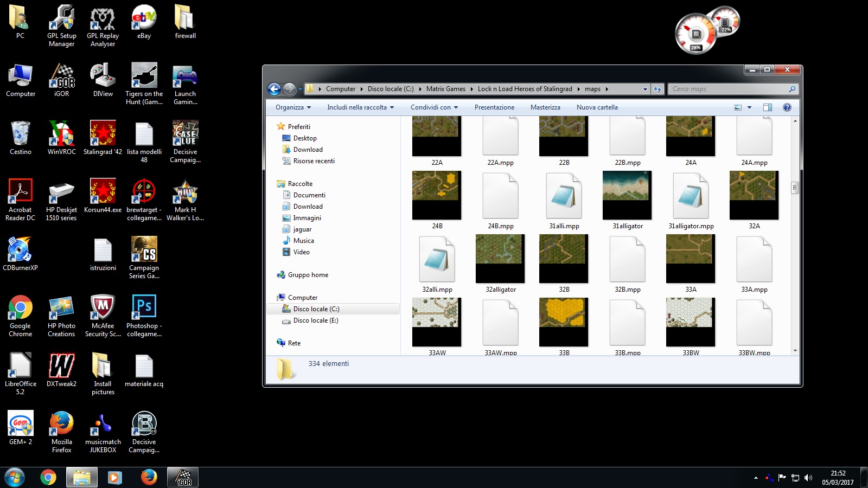Select Disco locale (E:) in sidebar
868x488 pixels.
click(315, 320)
